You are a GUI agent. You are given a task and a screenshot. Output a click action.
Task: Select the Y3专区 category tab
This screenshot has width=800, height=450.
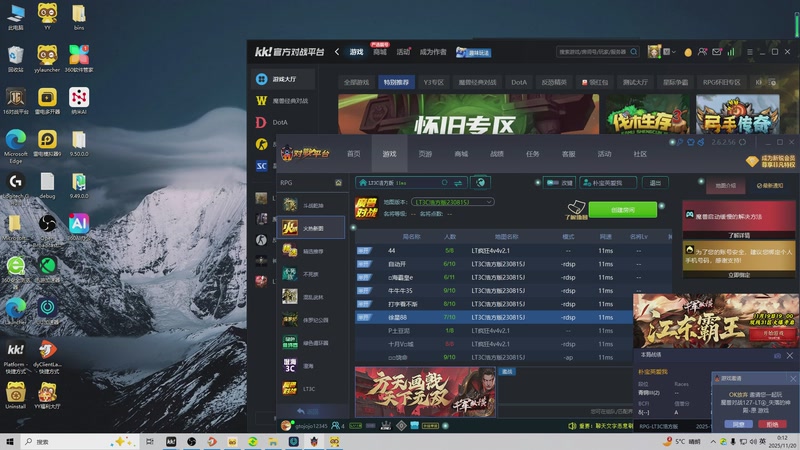coord(433,82)
